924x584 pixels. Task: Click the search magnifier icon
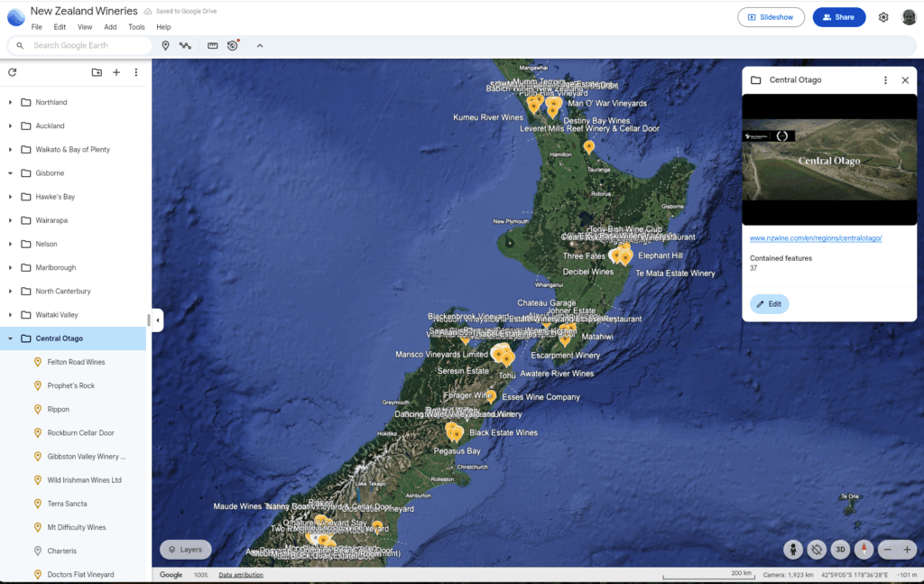click(20, 45)
